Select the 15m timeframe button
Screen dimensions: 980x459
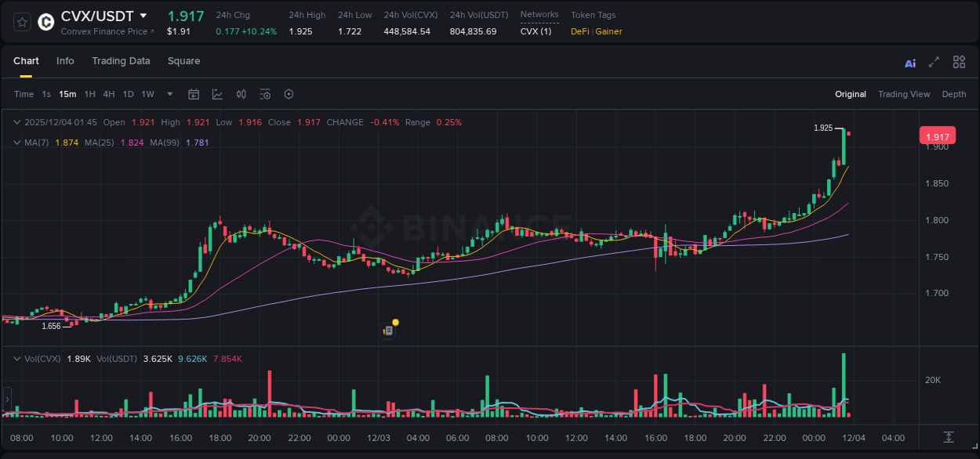tap(67, 94)
